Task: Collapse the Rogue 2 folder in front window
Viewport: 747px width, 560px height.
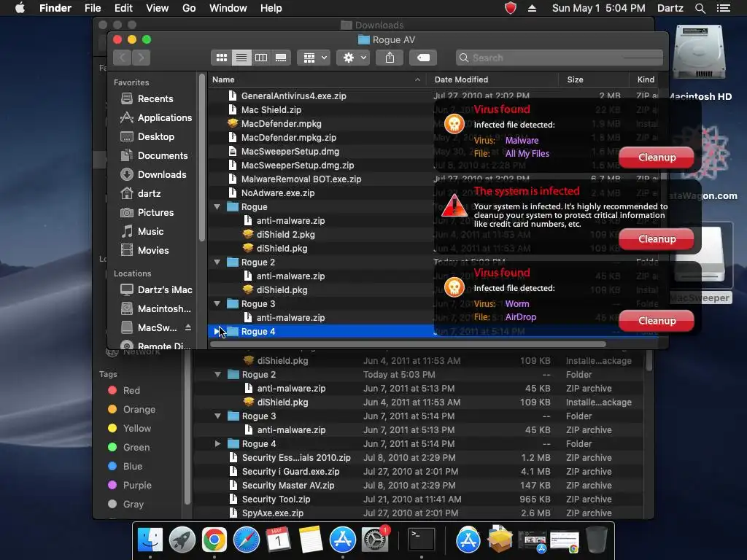Action: [217, 262]
